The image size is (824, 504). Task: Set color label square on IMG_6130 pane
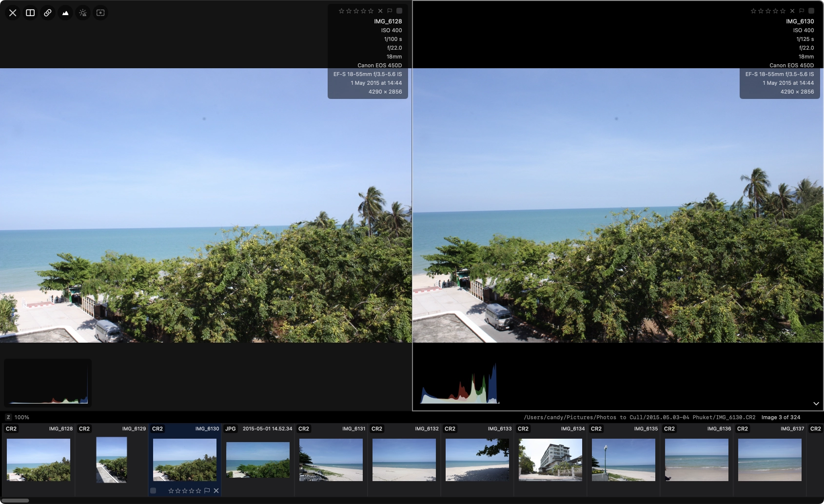[x=811, y=11]
